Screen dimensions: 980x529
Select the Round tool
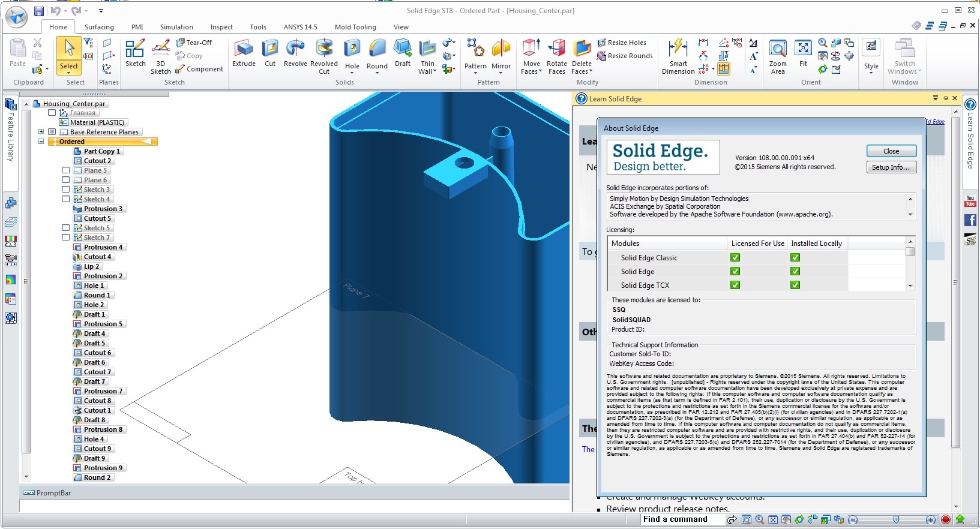(377, 53)
